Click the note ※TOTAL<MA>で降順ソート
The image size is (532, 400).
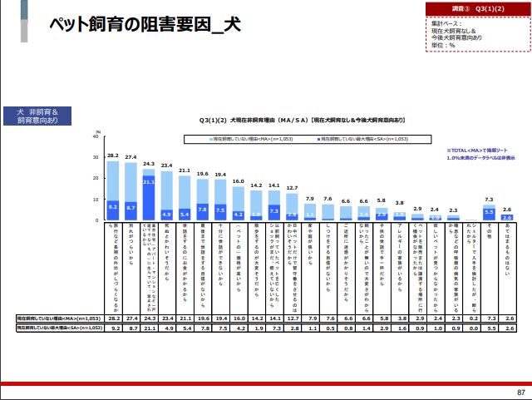477,151
